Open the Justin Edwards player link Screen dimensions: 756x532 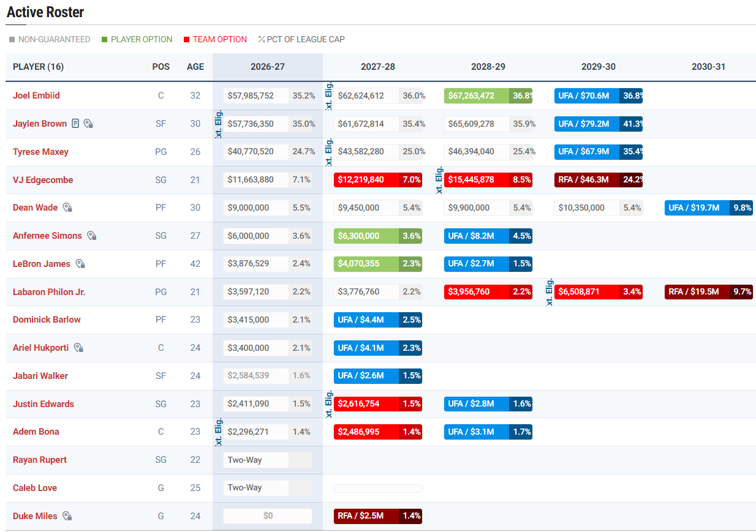pyautogui.click(x=43, y=404)
